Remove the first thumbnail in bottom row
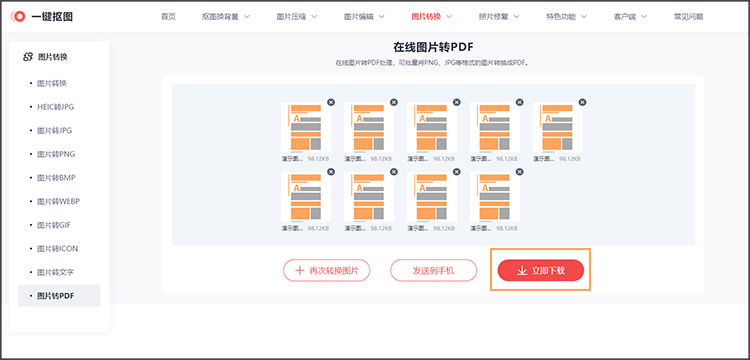 331,172
